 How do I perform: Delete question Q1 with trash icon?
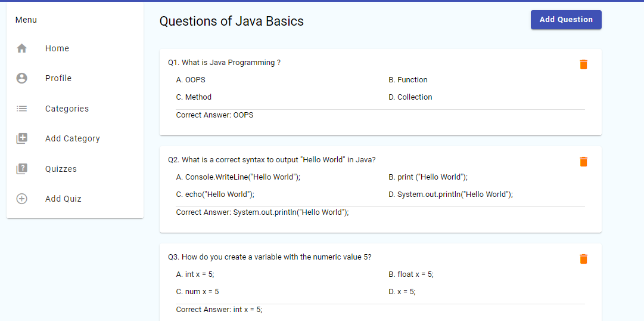(x=583, y=64)
